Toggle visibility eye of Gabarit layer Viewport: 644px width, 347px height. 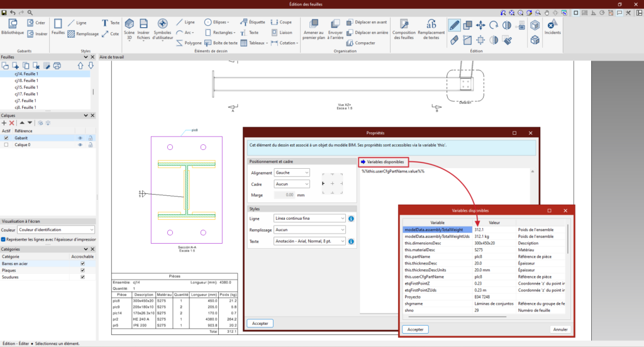80,137
